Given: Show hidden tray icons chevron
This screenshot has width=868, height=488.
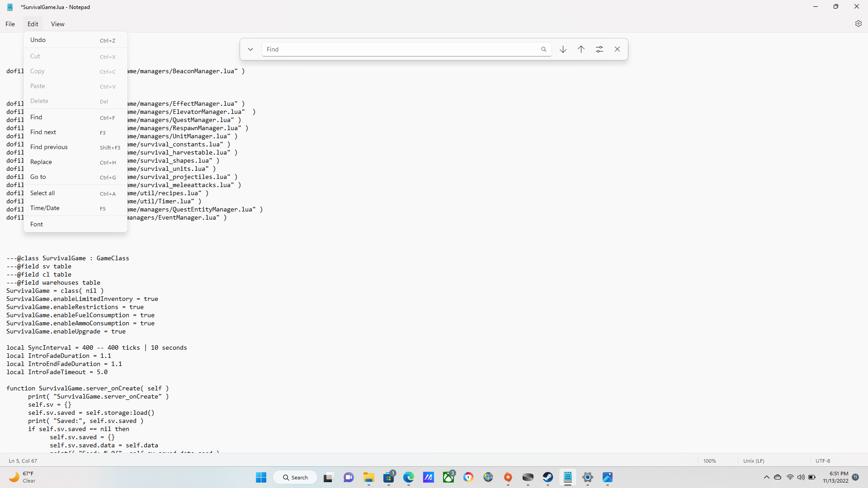Looking at the screenshot, I should tap(766, 477).
